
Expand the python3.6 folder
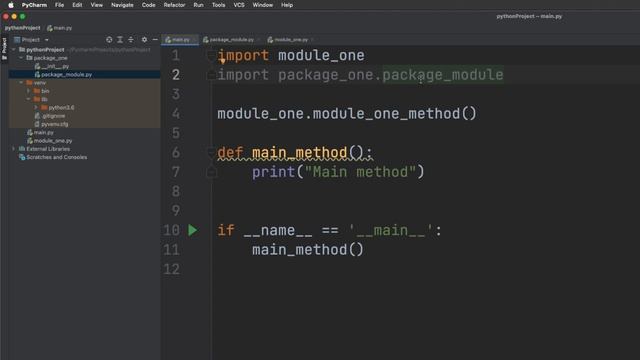point(36,107)
